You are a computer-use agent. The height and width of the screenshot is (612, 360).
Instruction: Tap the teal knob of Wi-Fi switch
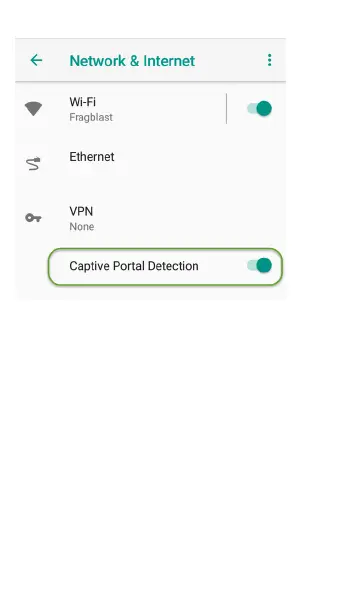click(264, 109)
